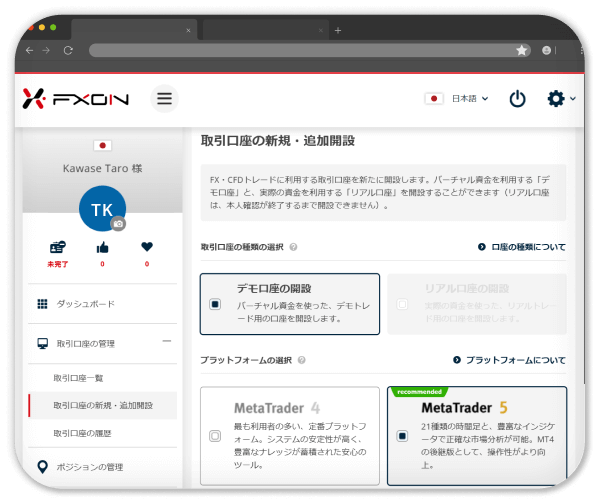
Task: Click the identity verification 未完了 icon
Action: 58,247
